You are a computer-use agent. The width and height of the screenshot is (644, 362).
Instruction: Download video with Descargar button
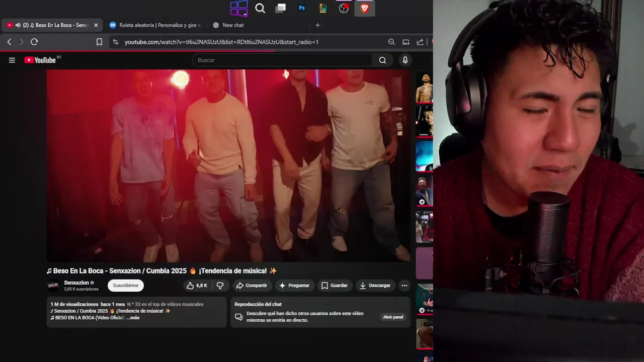click(375, 286)
